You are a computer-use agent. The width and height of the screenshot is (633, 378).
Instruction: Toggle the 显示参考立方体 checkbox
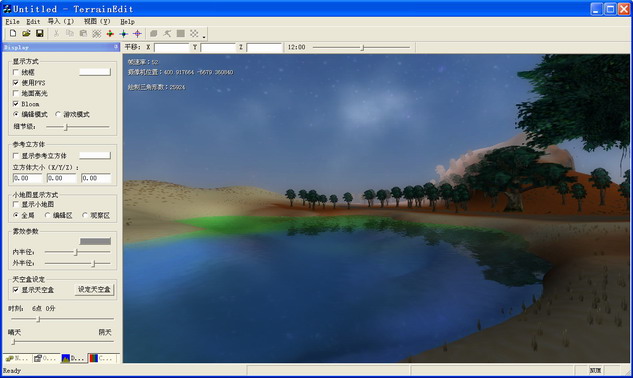[x=16, y=155]
